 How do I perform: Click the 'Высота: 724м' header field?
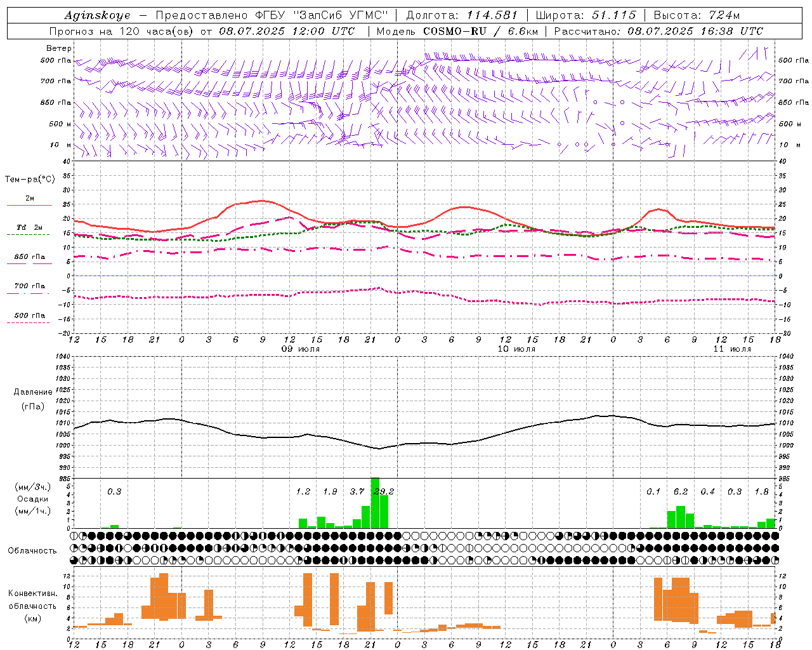coord(697,15)
